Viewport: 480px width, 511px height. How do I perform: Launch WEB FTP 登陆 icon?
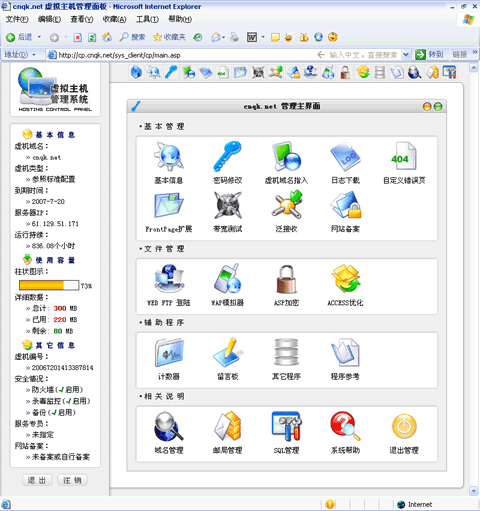pos(169,279)
